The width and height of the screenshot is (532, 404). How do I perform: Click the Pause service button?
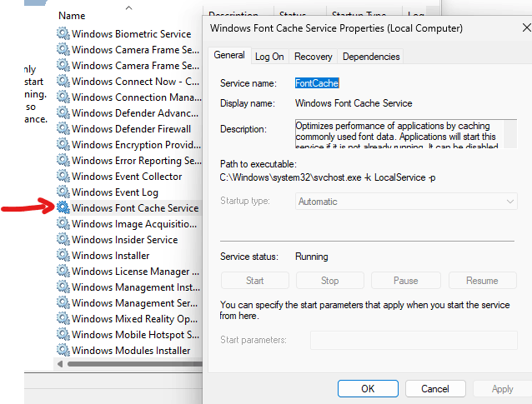click(x=406, y=281)
